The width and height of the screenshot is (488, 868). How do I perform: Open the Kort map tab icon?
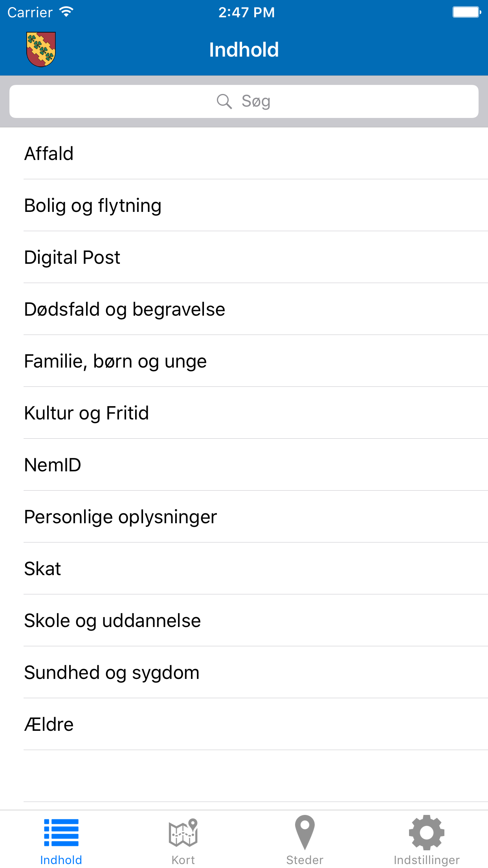tap(183, 833)
